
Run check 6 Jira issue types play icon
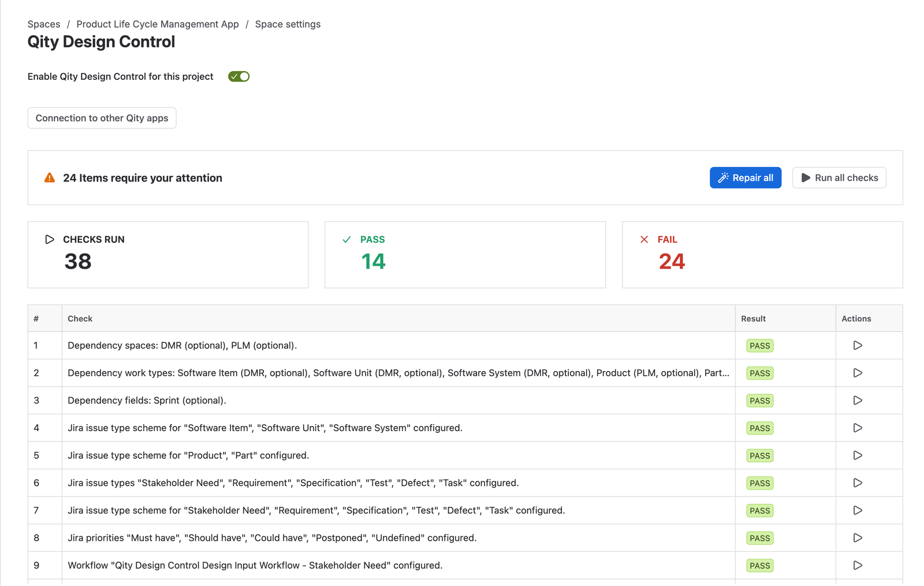[858, 483]
